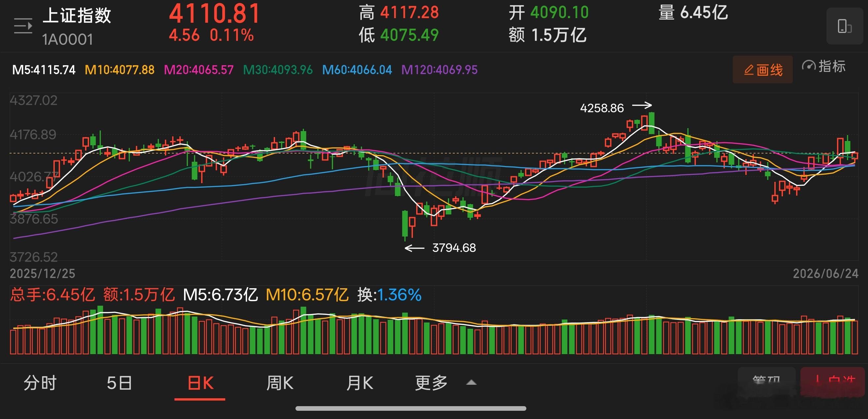This screenshot has width=868, height=419.
Task: Click the M20:4065.57 moving average label
Action: pos(199,70)
